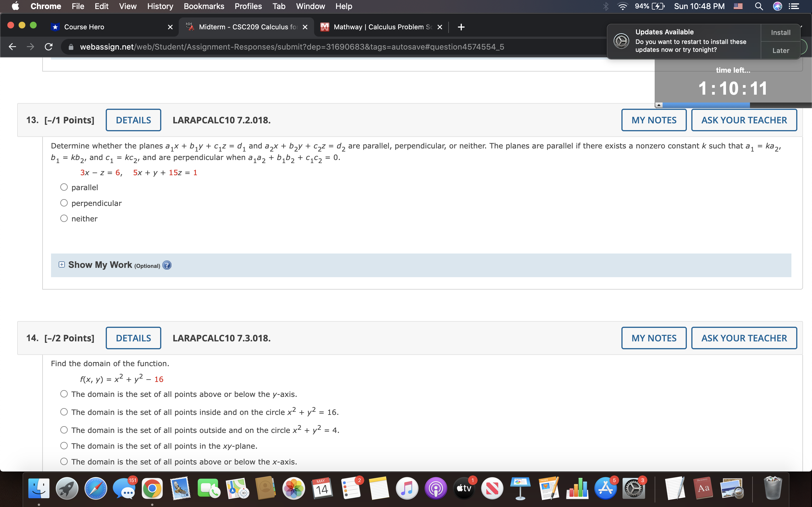Image resolution: width=812 pixels, height=507 pixels.
Task: Click ASK YOUR TEACHER for question 14
Action: pyautogui.click(x=743, y=338)
